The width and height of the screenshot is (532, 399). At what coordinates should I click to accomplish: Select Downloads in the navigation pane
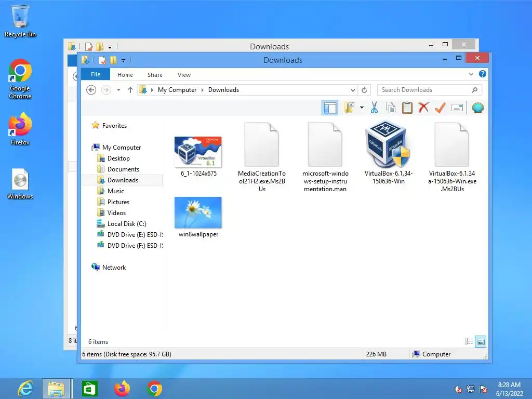click(x=123, y=180)
